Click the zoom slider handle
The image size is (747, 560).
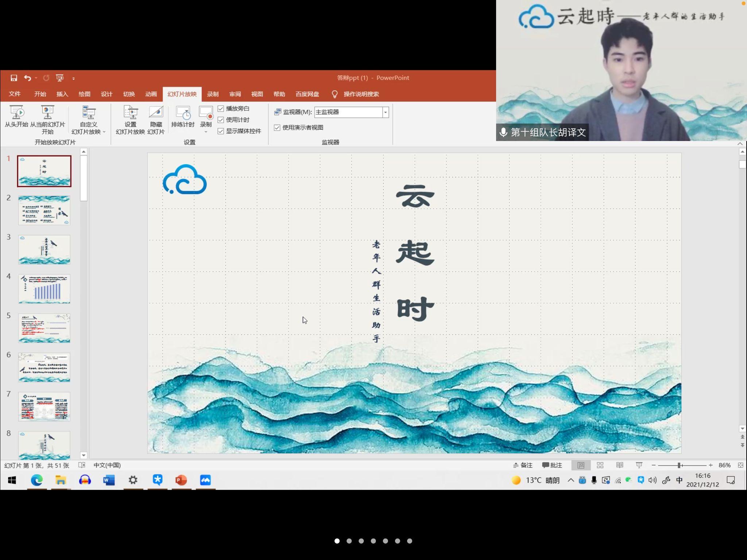coord(679,465)
